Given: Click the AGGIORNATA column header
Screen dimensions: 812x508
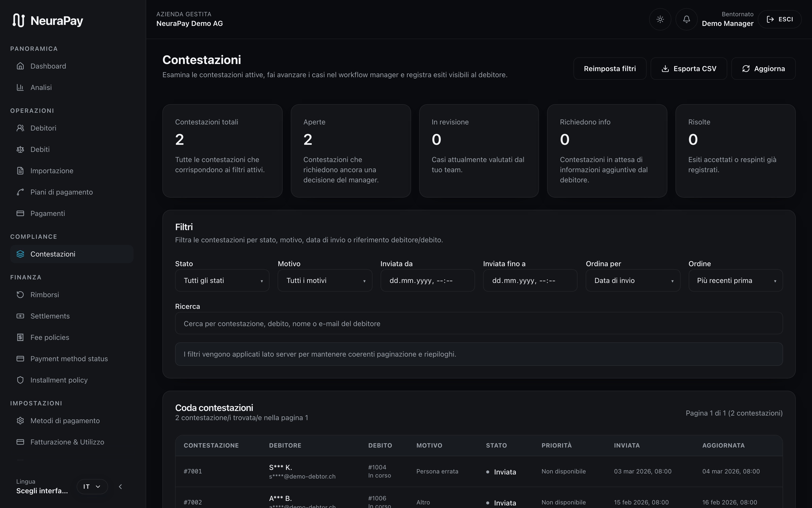Looking at the screenshot, I should pyautogui.click(x=723, y=446).
